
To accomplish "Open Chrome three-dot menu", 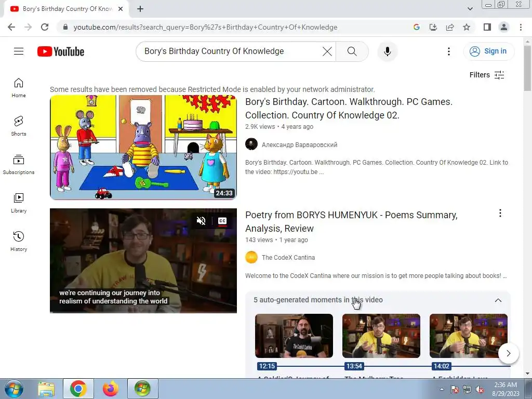I will (x=521, y=27).
